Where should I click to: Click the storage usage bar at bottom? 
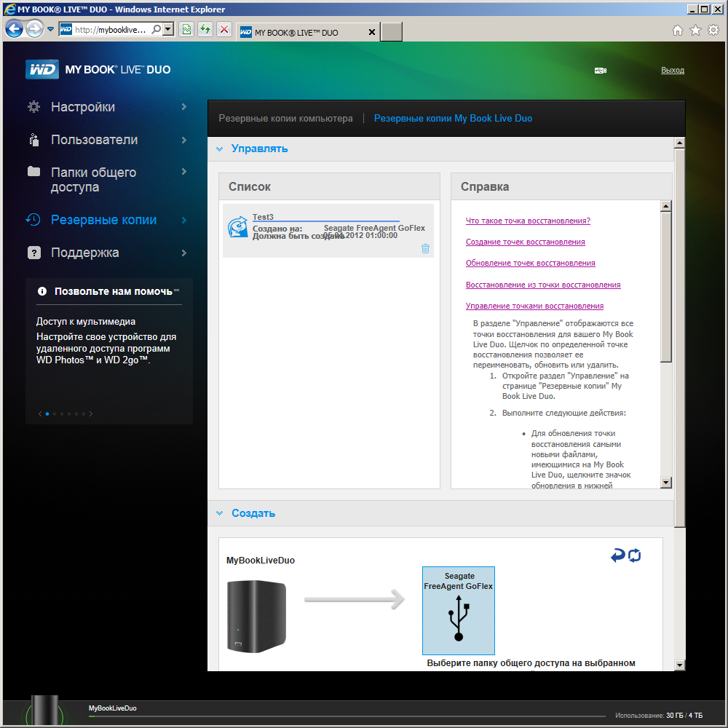[347, 716]
